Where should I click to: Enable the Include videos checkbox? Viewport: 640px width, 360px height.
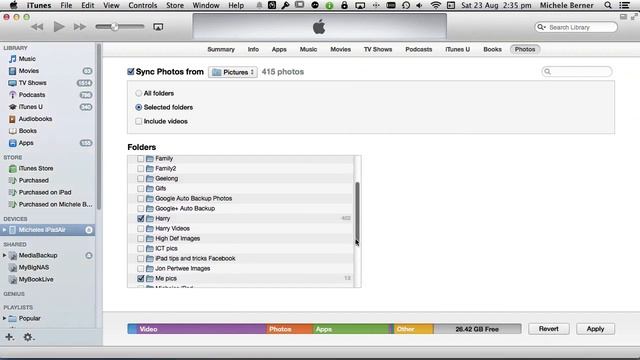point(139,121)
